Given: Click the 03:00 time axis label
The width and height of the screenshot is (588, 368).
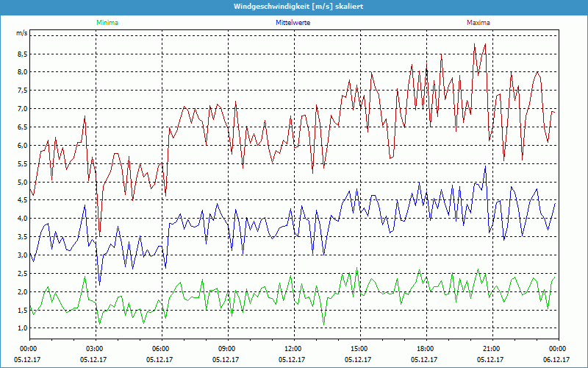Looking at the screenshot, I should click(96, 349).
